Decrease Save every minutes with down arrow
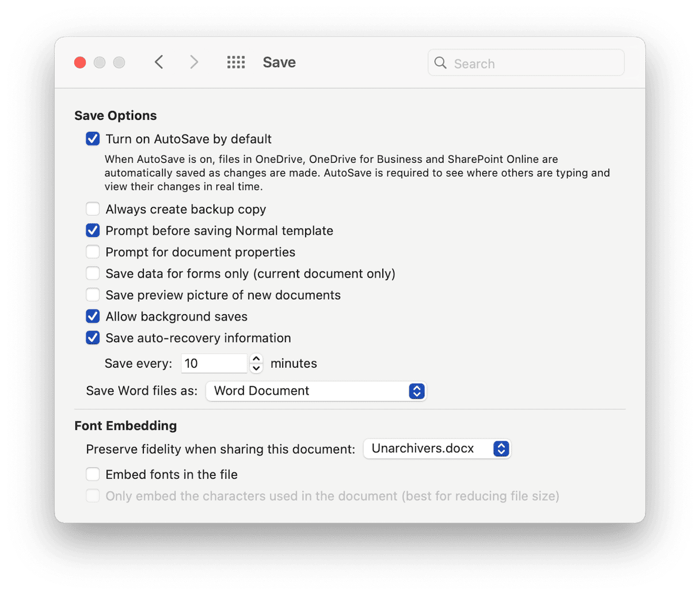 click(257, 368)
